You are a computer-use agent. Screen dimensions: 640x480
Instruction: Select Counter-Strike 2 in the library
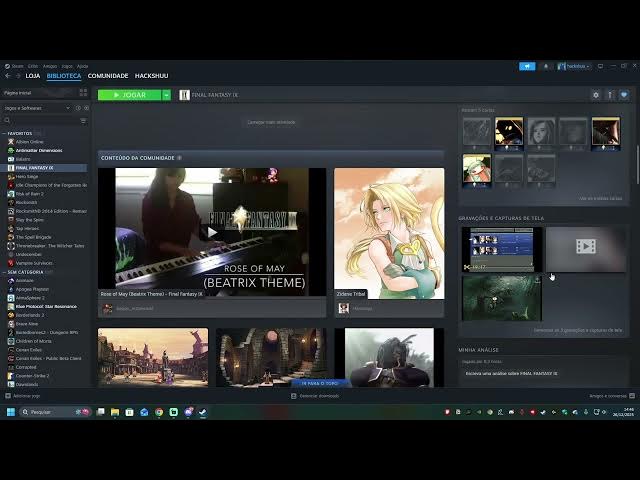click(32, 376)
